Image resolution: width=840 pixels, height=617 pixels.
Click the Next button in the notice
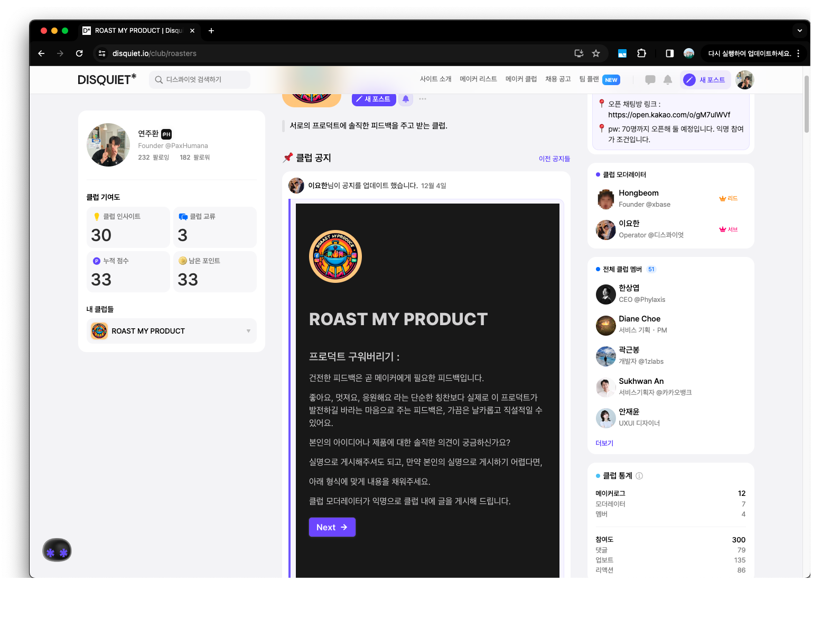coord(332,527)
